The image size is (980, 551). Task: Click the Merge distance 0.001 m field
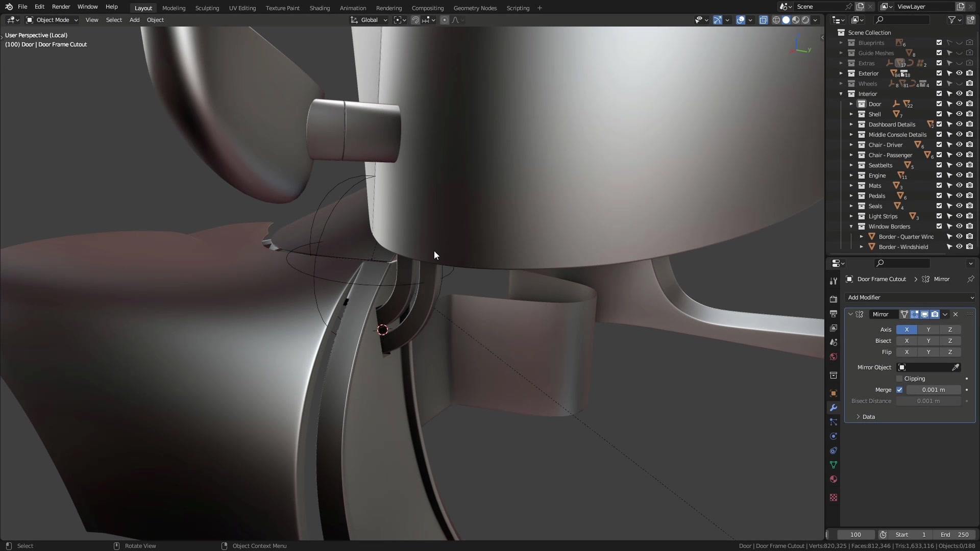tap(934, 390)
